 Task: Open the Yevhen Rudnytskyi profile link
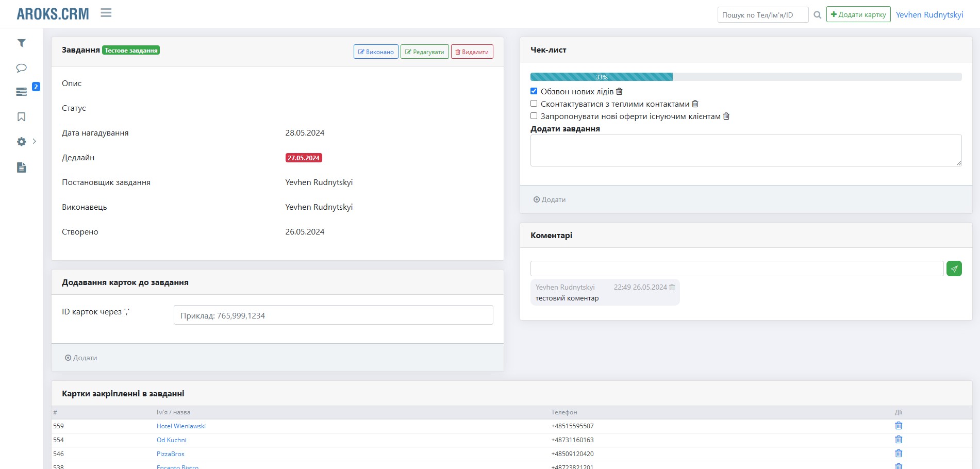coord(929,14)
